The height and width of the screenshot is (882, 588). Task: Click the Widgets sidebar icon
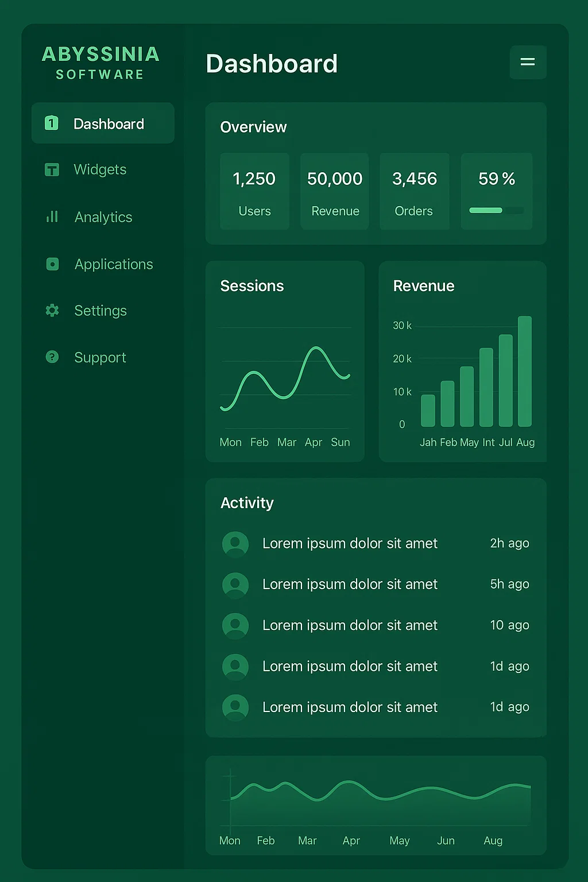52,169
